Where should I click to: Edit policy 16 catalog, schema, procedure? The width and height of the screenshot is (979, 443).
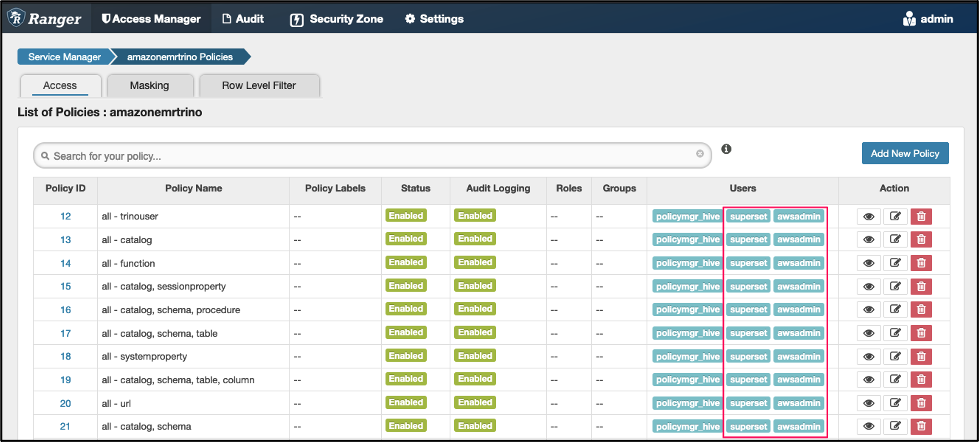click(x=895, y=309)
